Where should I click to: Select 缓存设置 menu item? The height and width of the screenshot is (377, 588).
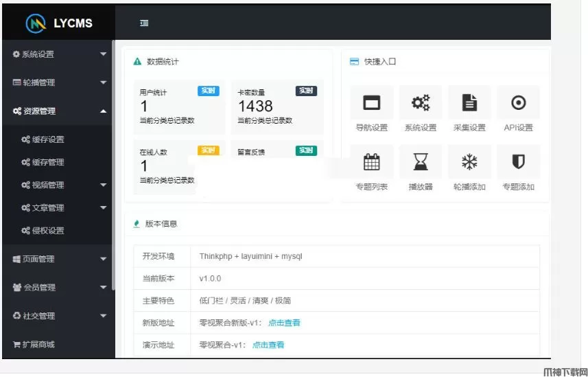pos(47,139)
